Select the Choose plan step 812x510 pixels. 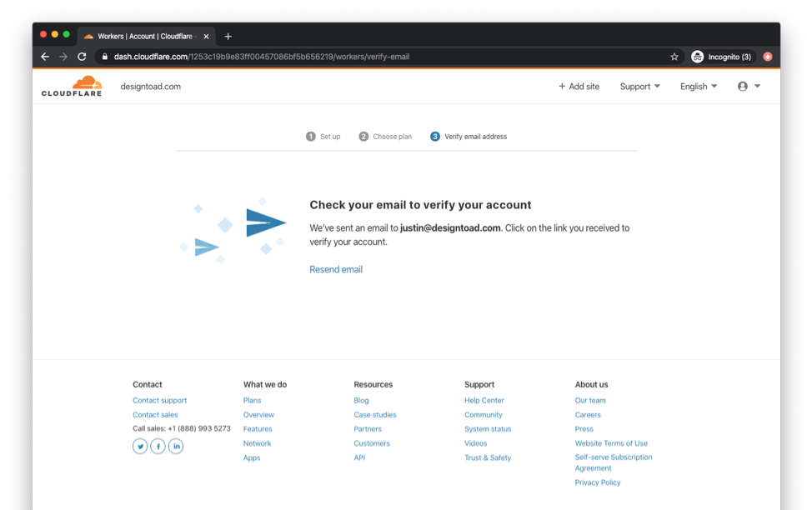(385, 137)
